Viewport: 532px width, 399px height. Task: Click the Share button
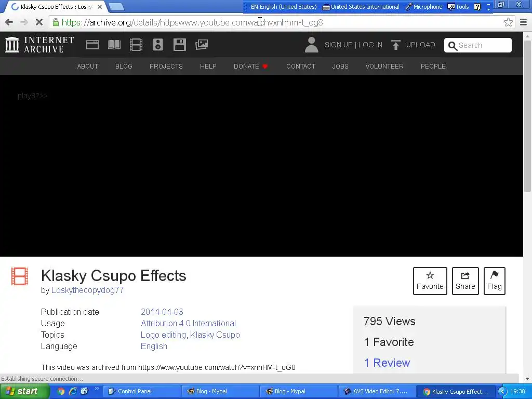click(x=465, y=281)
